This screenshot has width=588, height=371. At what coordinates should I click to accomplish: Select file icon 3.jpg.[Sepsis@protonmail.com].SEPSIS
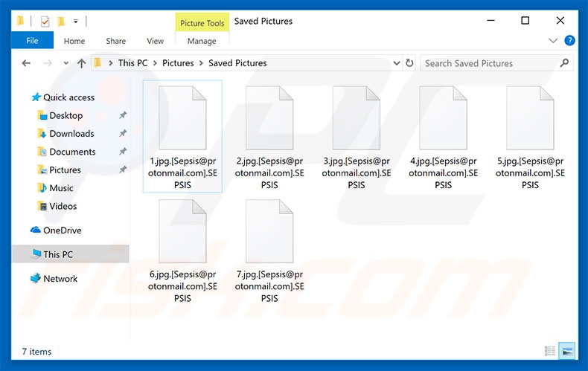click(x=357, y=118)
